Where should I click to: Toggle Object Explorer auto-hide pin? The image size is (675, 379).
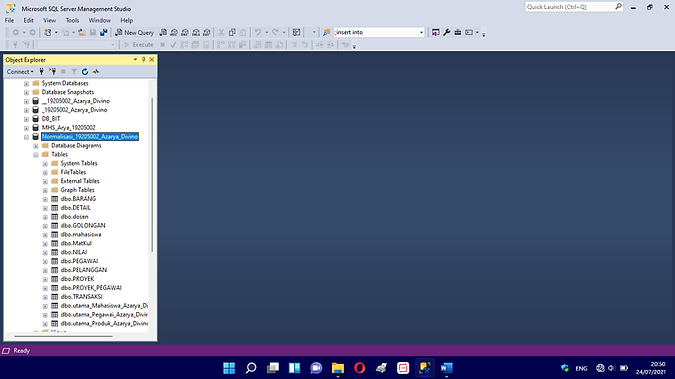[x=143, y=59]
